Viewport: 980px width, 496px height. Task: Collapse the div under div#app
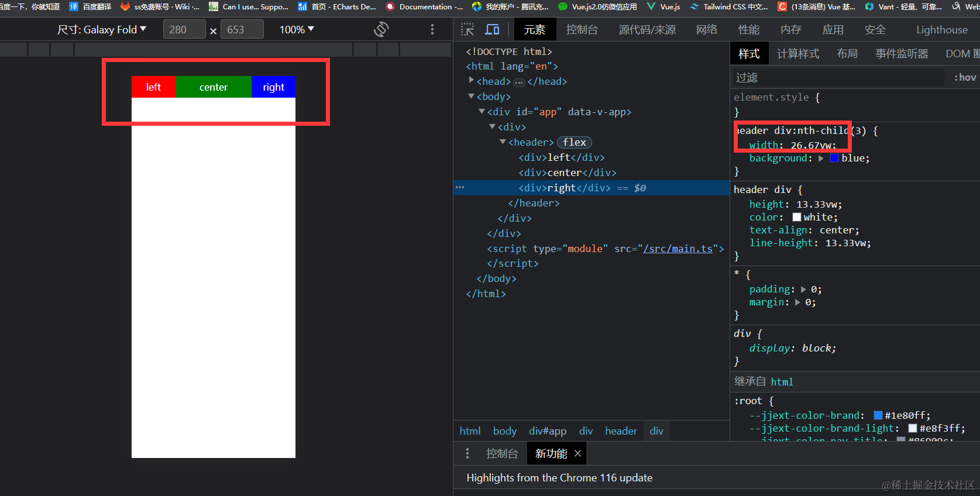[x=492, y=126]
